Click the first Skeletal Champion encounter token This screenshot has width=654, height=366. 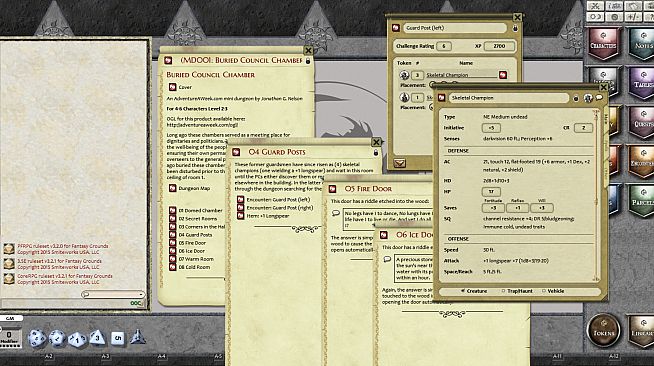coord(404,75)
